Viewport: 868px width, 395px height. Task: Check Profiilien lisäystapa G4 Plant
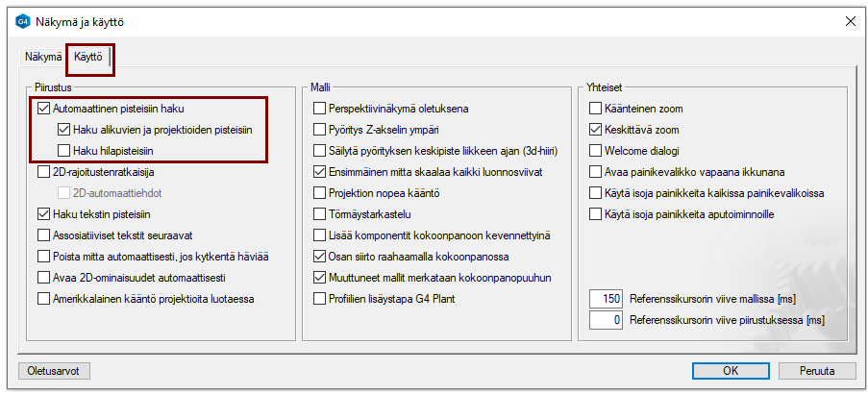320,298
